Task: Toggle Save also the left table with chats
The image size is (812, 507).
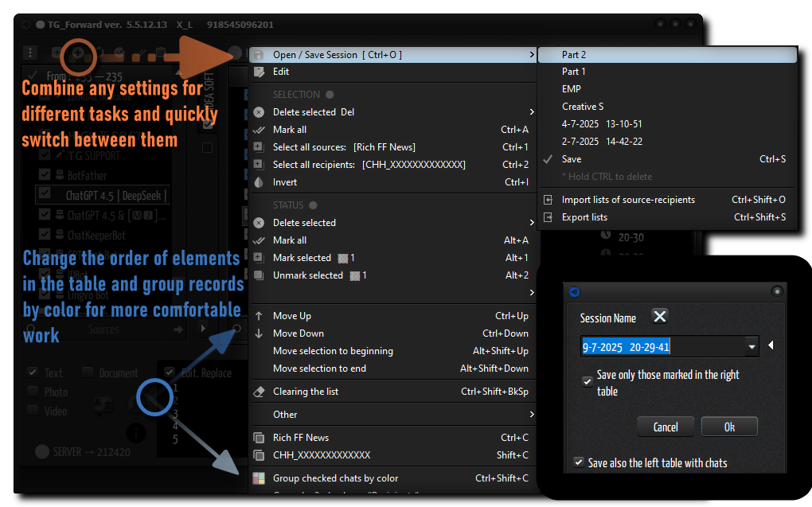Action: click(x=579, y=462)
